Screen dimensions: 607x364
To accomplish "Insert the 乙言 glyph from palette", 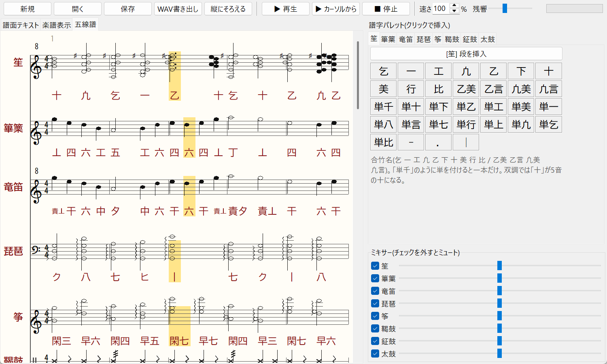I will pos(494,89).
